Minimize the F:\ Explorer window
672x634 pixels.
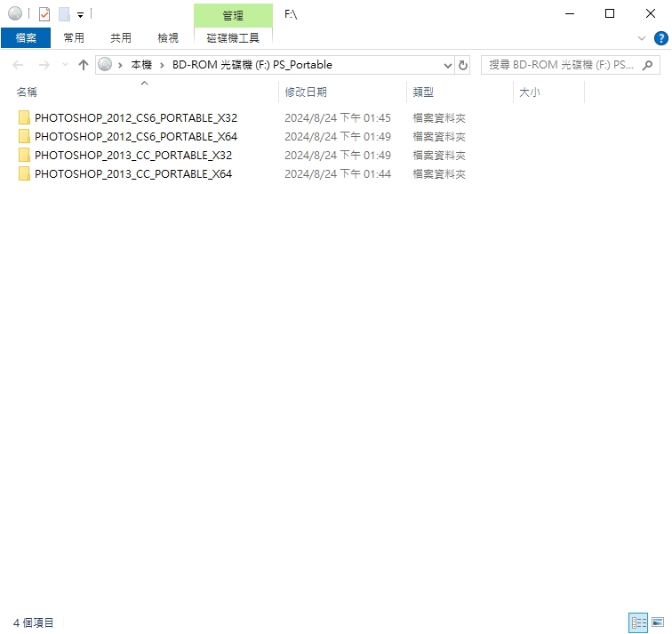[x=570, y=14]
